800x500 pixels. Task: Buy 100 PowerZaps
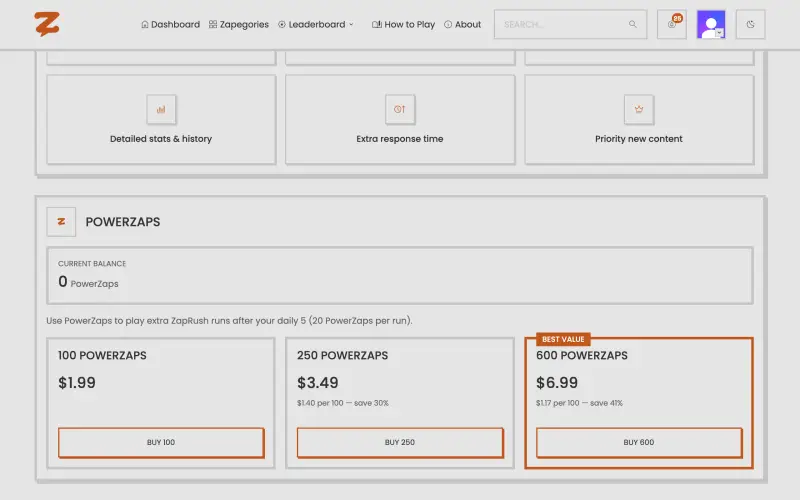point(161,442)
